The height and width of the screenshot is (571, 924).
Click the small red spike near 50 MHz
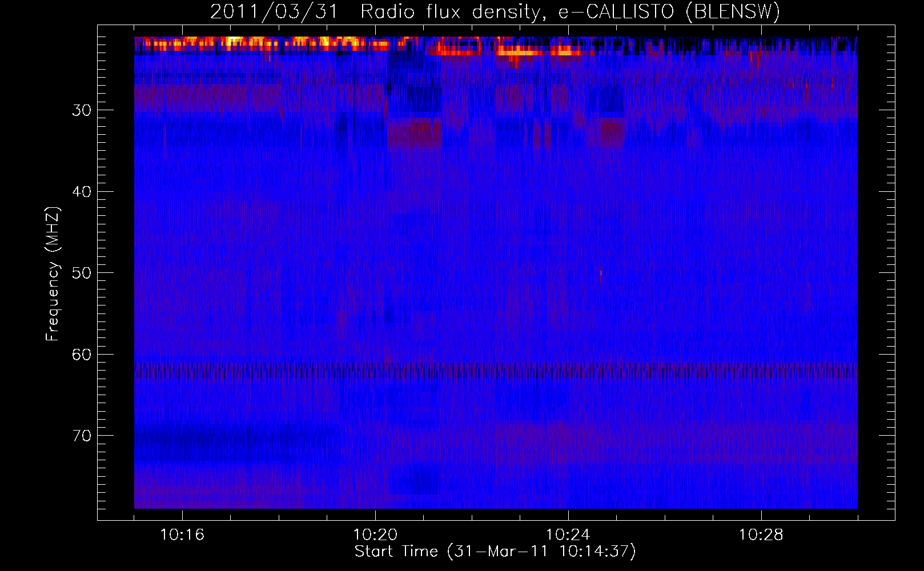point(601,276)
